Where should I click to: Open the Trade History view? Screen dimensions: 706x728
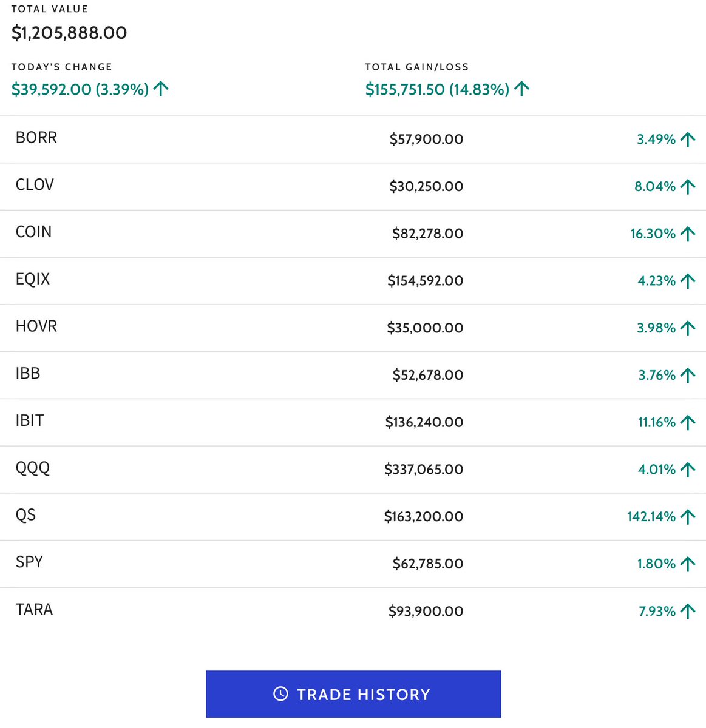click(353, 693)
